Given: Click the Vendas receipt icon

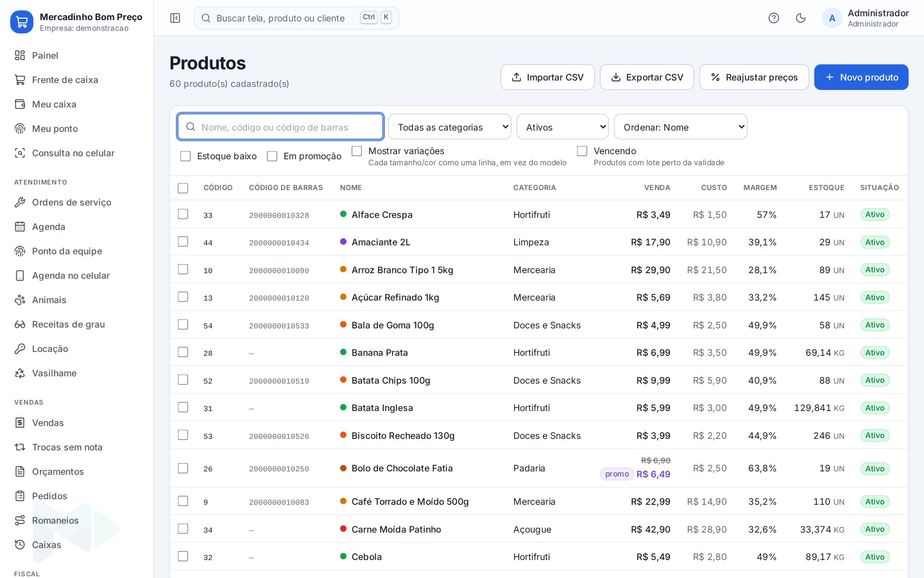Looking at the screenshot, I should point(20,423).
